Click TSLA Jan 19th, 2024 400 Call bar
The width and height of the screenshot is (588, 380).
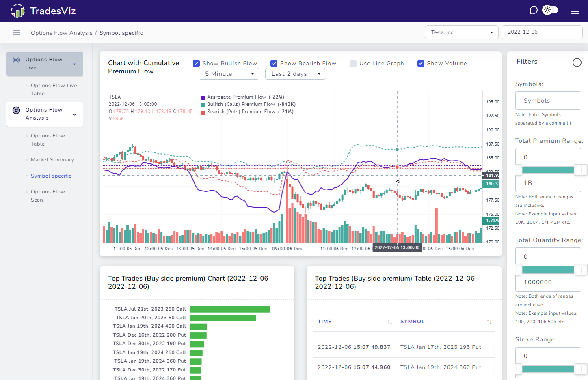click(199, 326)
